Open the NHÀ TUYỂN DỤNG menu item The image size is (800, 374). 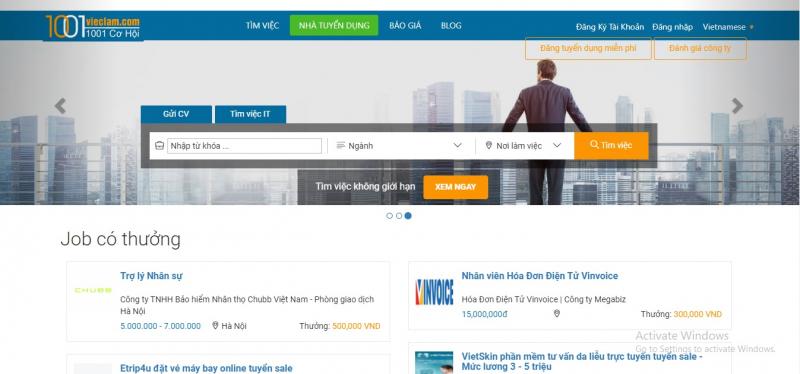pyautogui.click(x=334, y=26)
